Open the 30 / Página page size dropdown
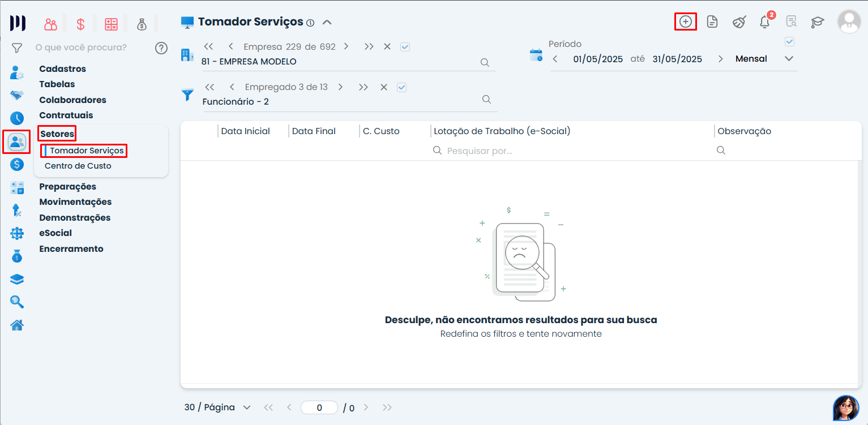 tap(217, 407)
